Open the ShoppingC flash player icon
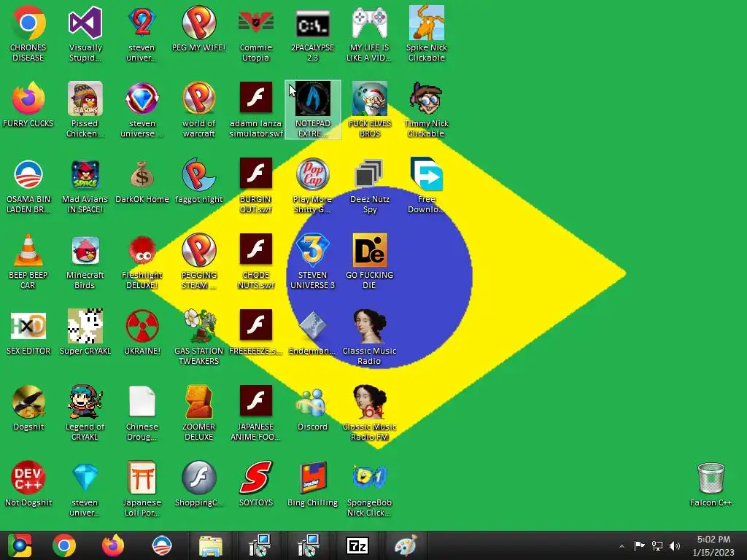Viewport: 747px width, 560px height. [198, 483]
